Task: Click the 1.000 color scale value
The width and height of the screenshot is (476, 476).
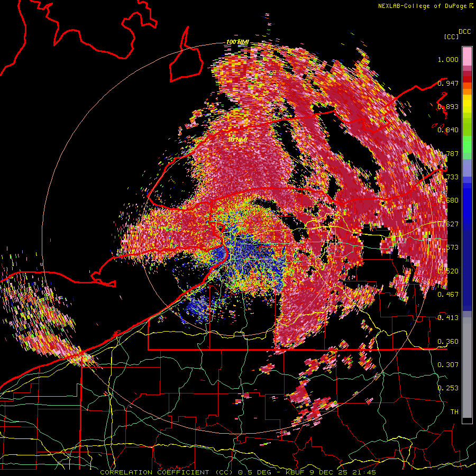Action: click(x=448, y=59)
